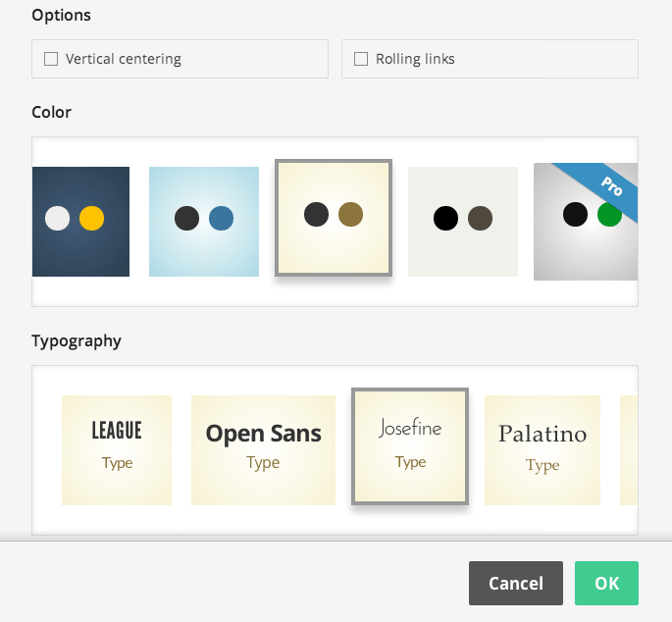Select the Josefine typography option
672x622 pixels.
(410, 446)
